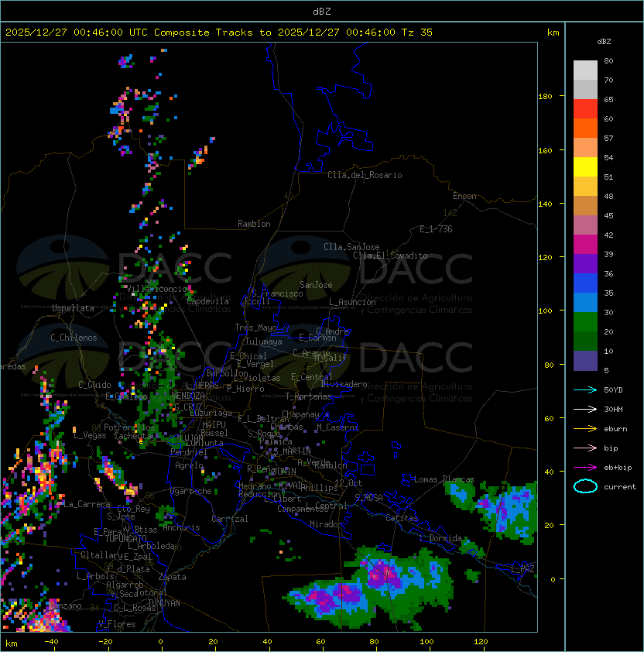The image size is (644, 652).
Task: Click the C_Chilenos map label
Action: 74,338
